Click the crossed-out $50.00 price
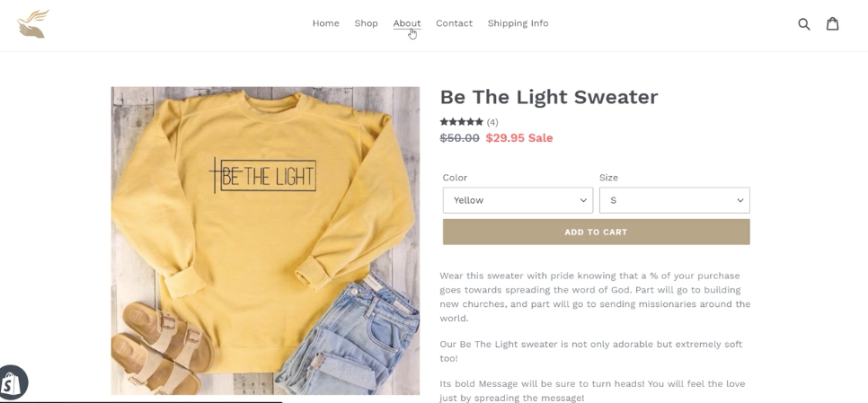 [459, 138]
